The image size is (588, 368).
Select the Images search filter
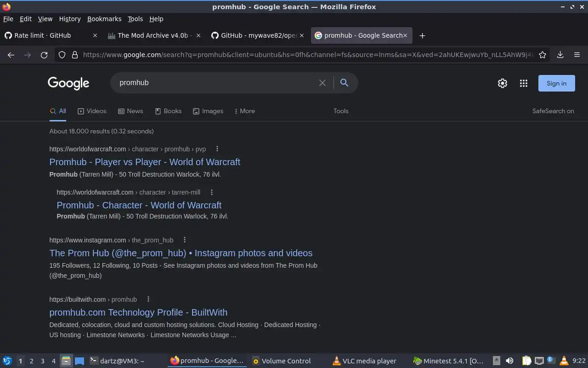208,111
